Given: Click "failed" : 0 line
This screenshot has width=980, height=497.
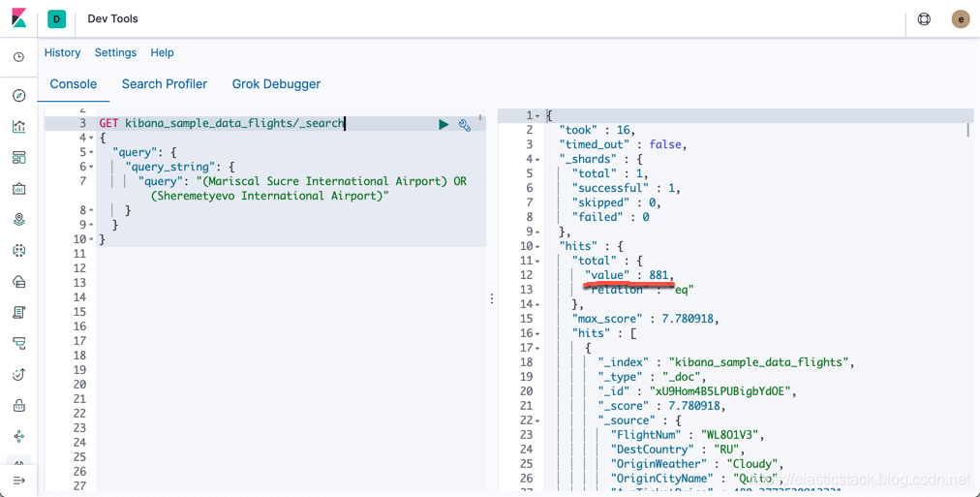Looking at the screenshot, I should pos(610,217).
